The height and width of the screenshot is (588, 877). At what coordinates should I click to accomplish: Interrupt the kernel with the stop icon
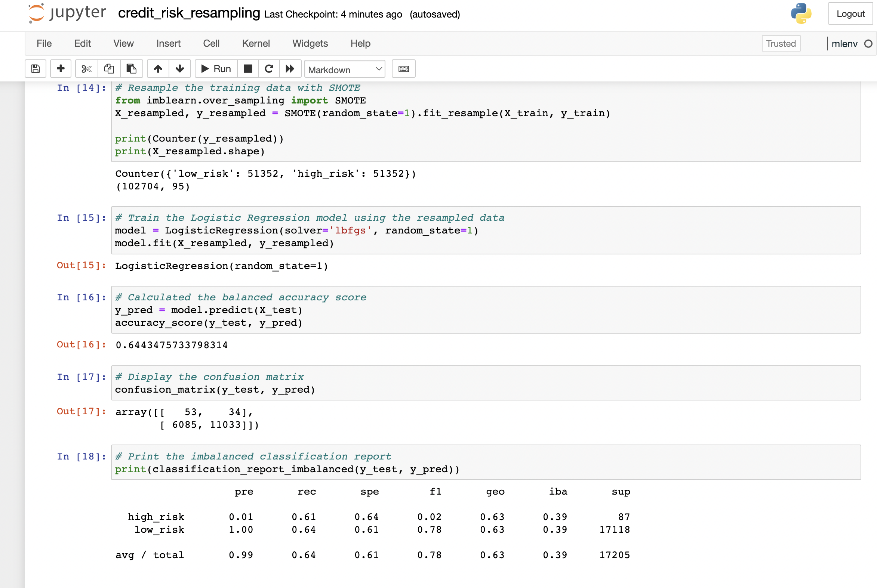tap(248, 69)
